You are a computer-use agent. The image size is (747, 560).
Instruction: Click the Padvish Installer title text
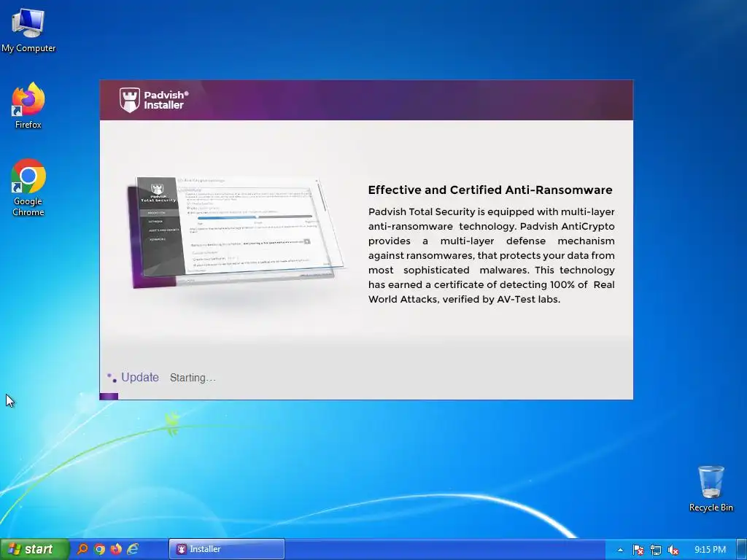[166, 100]
